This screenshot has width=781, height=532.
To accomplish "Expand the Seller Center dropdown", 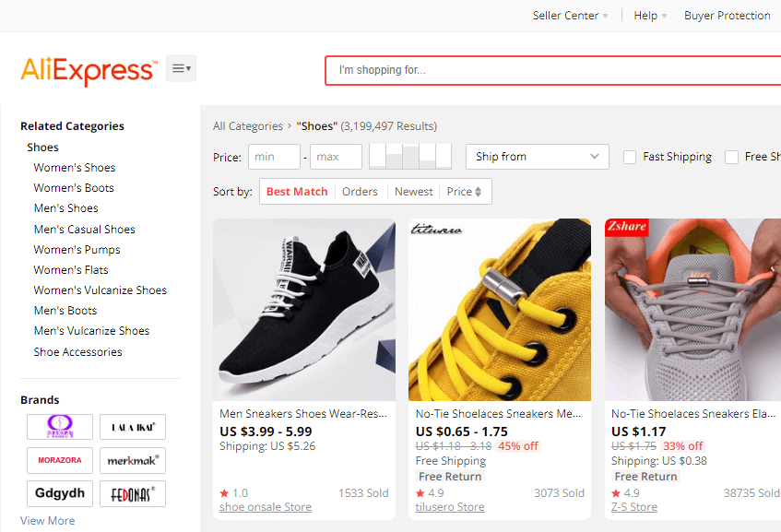I will [x=570, y=16].
